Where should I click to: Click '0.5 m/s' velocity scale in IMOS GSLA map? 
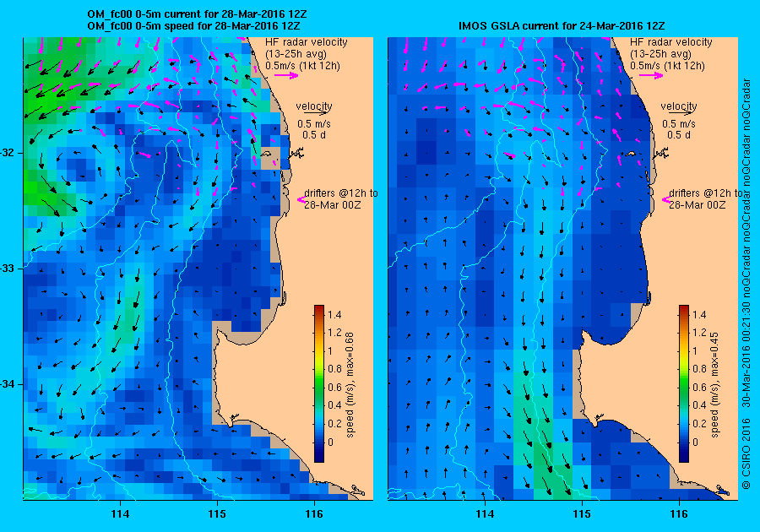[x=679, y=124]
